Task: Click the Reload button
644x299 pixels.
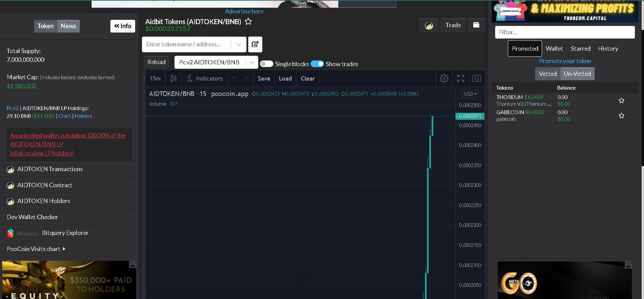Action: 157,62
